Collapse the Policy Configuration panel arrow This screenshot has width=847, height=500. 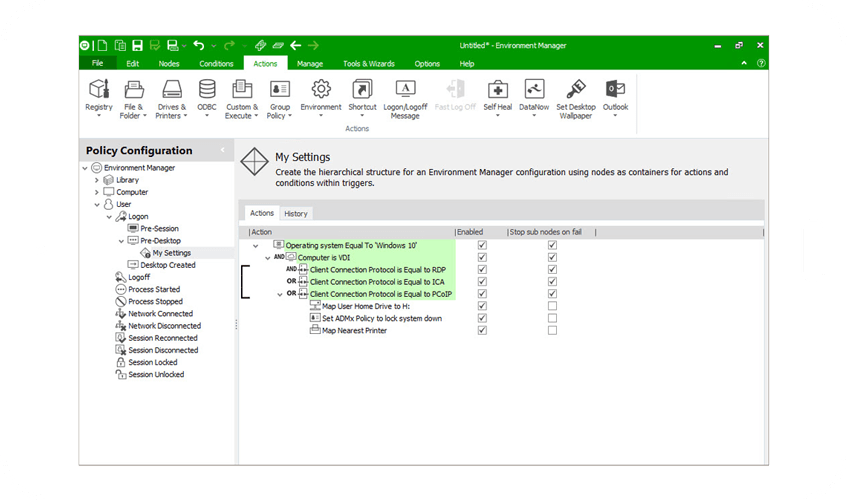(222, 151)
